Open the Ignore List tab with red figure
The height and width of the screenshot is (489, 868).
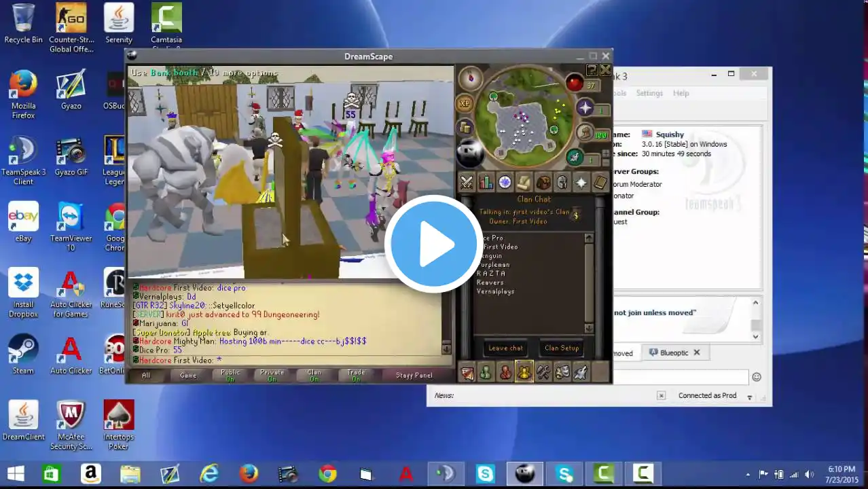tap(505, 372)
